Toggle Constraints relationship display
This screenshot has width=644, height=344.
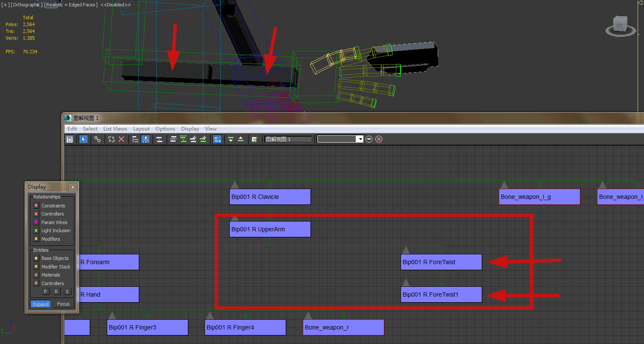pos(36,206)
